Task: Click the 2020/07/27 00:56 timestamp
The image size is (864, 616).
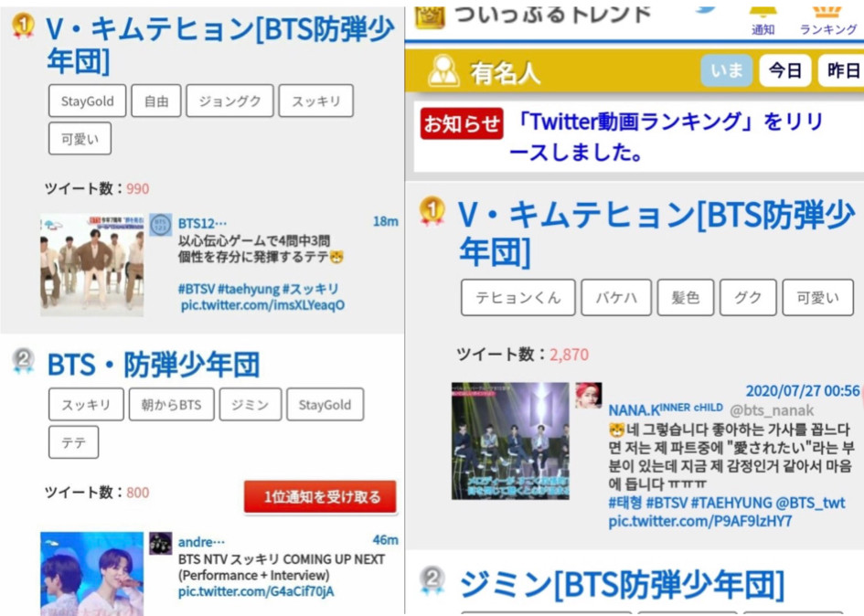Action: [x=803, y=390]
